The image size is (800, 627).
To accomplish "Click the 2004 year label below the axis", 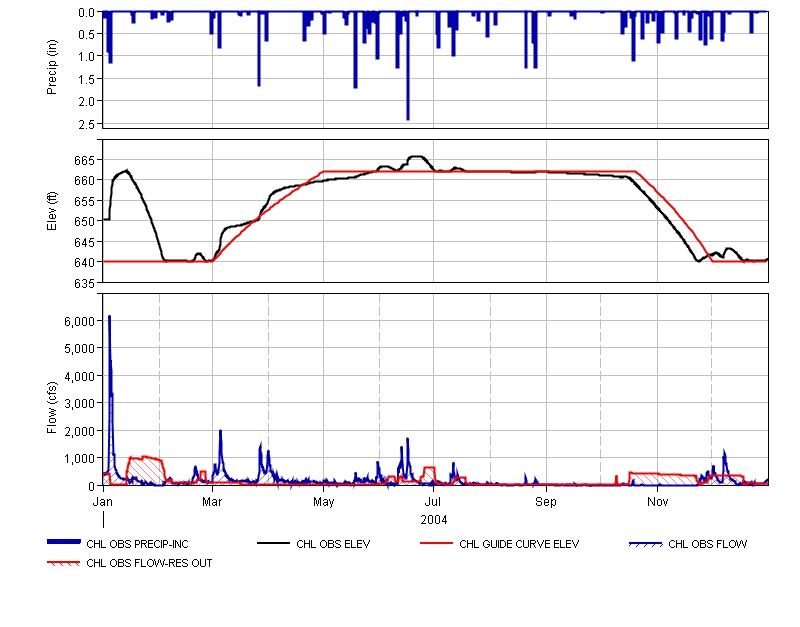I will coord(434,519).
